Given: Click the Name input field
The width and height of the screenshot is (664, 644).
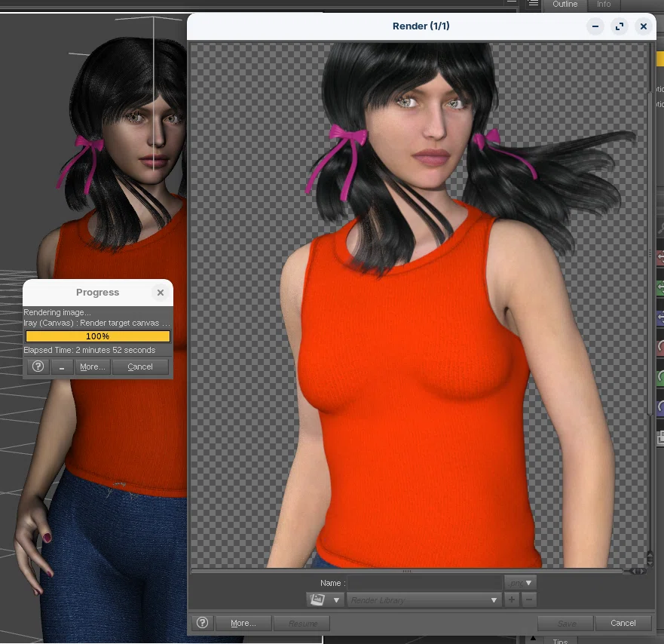Looking at the screenshot, I should [x=425, y=583].
